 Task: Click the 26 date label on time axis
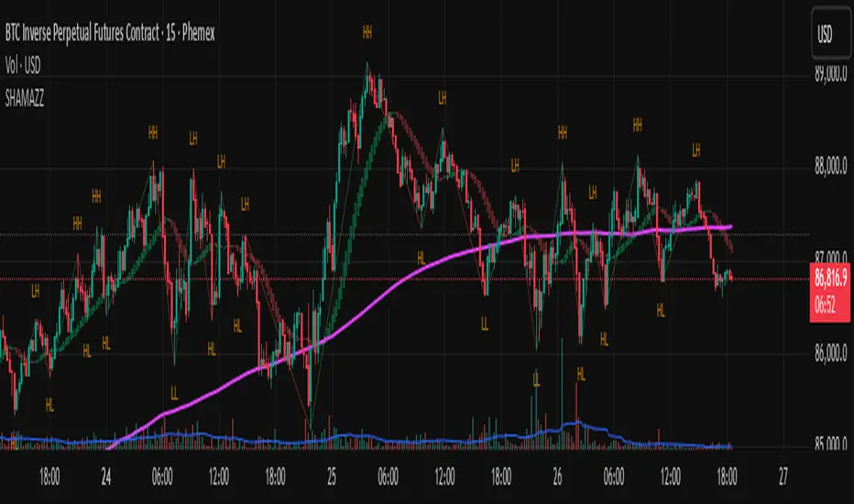tap(557, 477)
